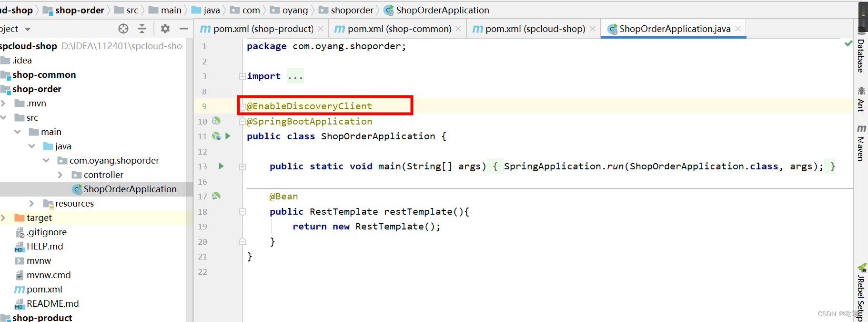Expand the resources folder
This screenshot has height=322, width=868.
tap(32, 203)
